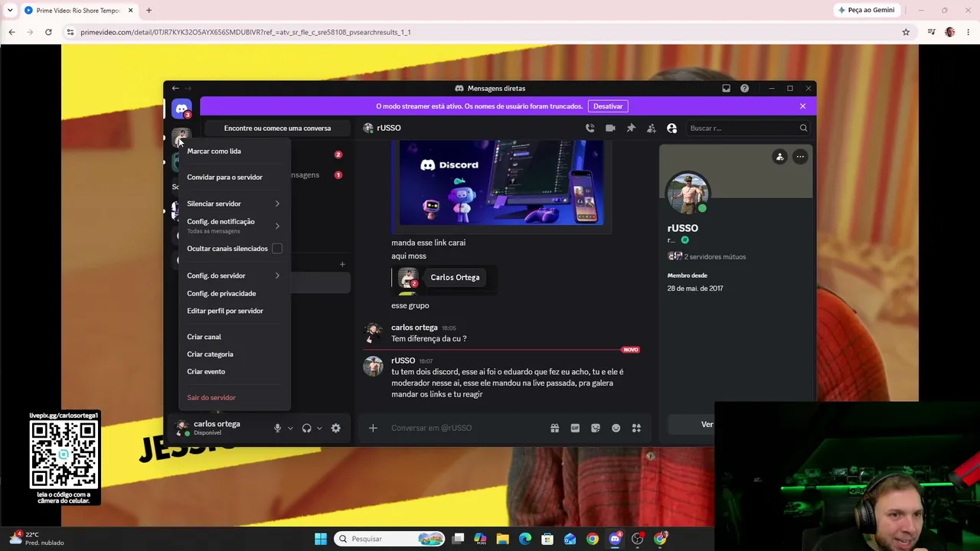Hide the user profile panel icon

tap(672, 128)
